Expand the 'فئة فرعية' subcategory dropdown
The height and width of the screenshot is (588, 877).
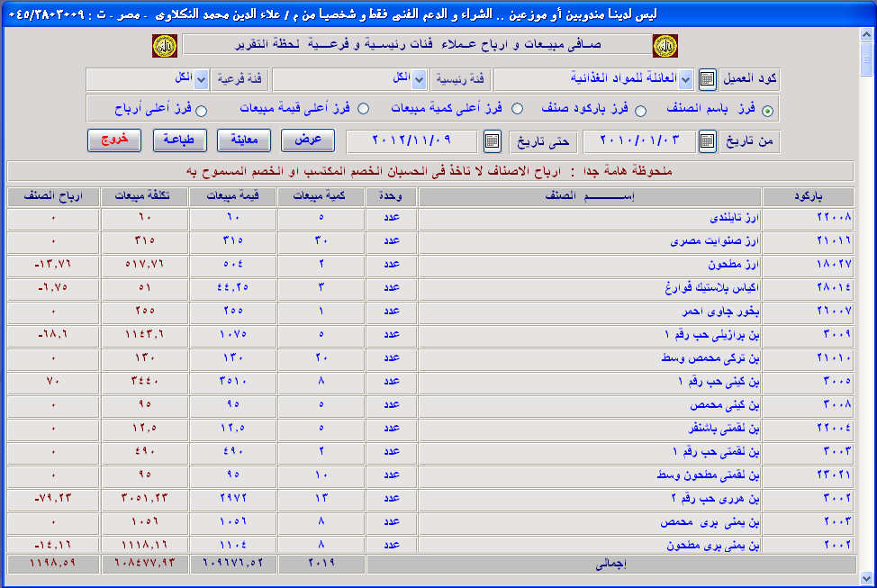(202, 79)
